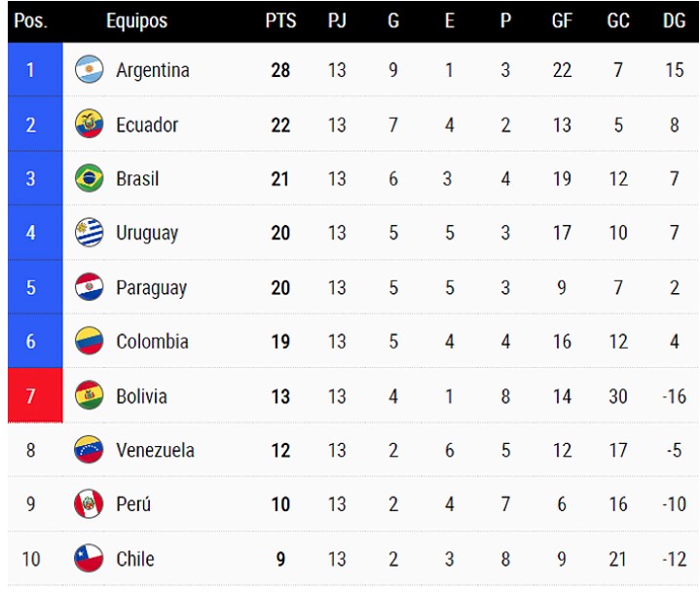Click the Paraguay flag icon
This screenshot has height=592, width=700.
click(89, 287)
